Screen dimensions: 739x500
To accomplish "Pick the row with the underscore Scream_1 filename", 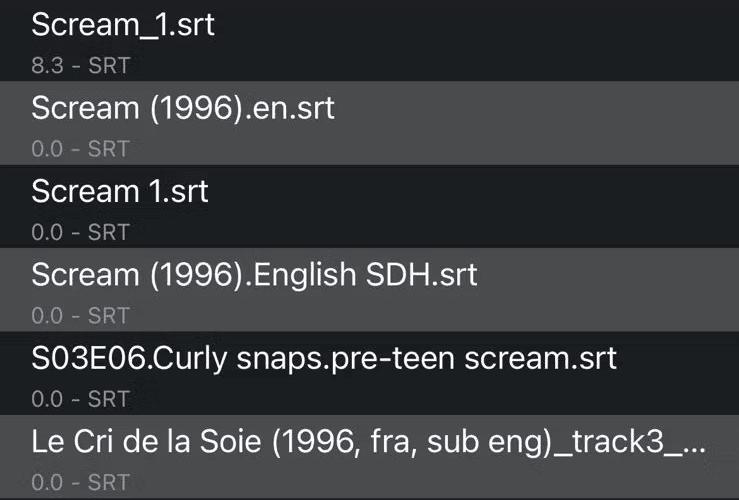I will pyautogui.click(x=370, y=40).
